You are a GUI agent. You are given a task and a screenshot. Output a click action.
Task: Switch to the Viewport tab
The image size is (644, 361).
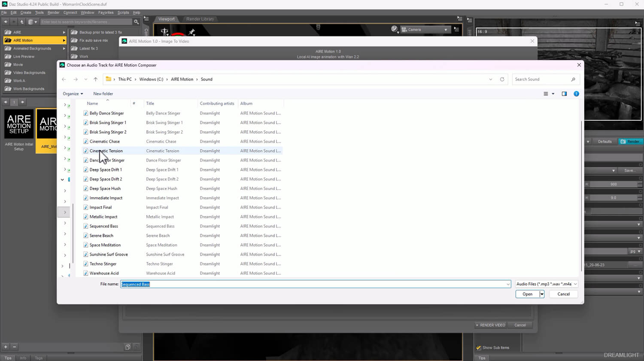point(167,19)
